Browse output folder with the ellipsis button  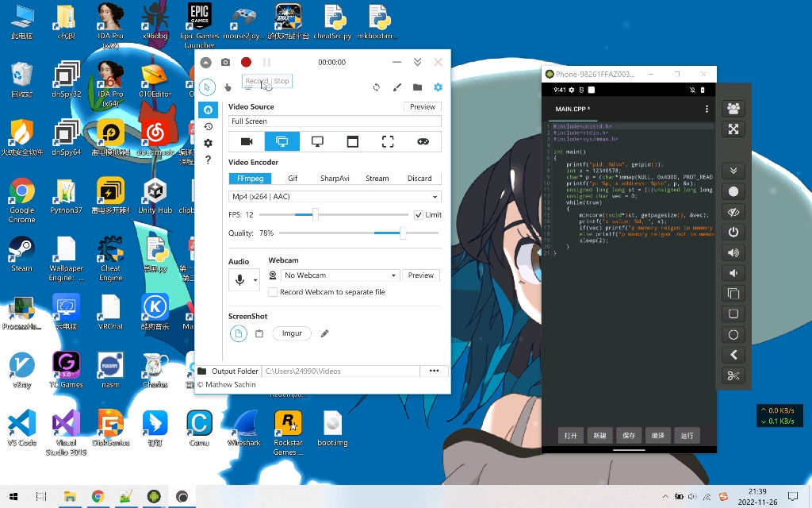[434, 371]
